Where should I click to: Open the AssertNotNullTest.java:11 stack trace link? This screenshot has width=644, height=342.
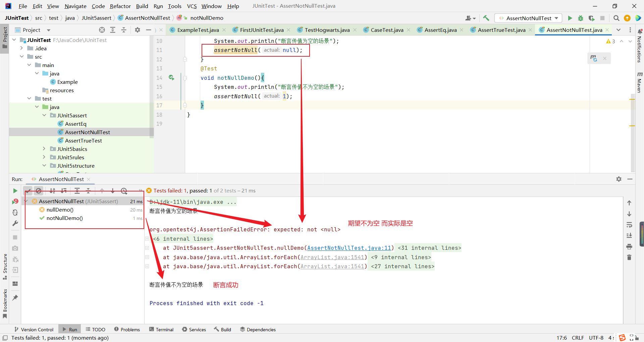[349, 248]
